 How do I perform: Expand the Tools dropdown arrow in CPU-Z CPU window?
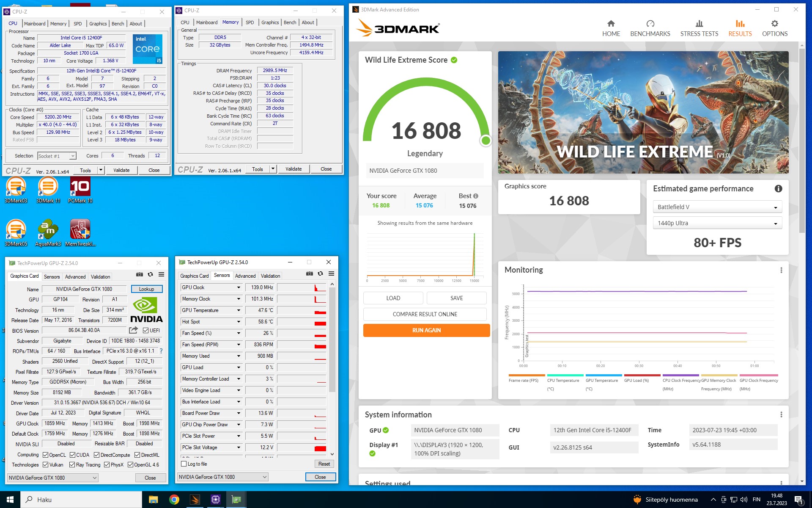101,170
